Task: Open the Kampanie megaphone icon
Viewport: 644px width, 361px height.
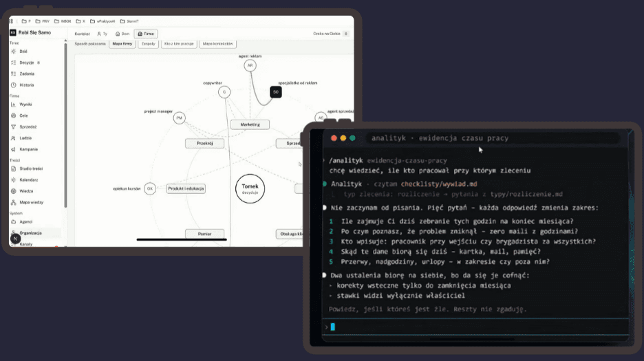Action: click(14, 149)
